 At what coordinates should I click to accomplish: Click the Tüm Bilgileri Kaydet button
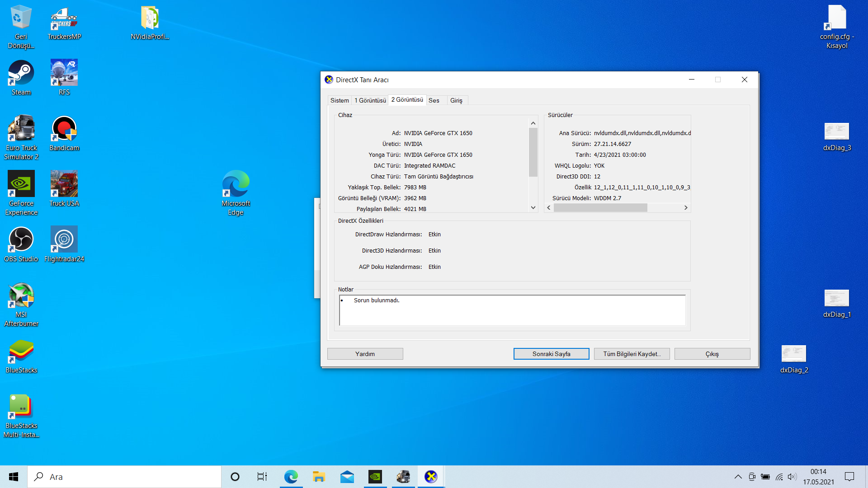click(632, 354)
